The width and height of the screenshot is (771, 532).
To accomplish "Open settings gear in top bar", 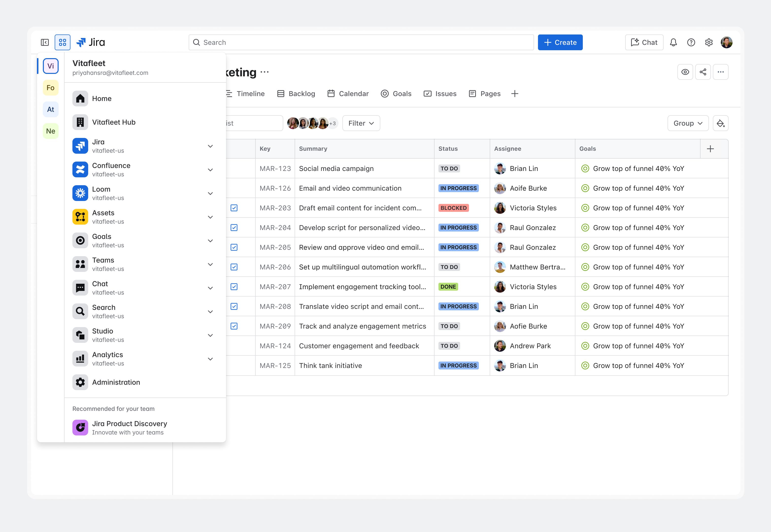I will [709, 42].
